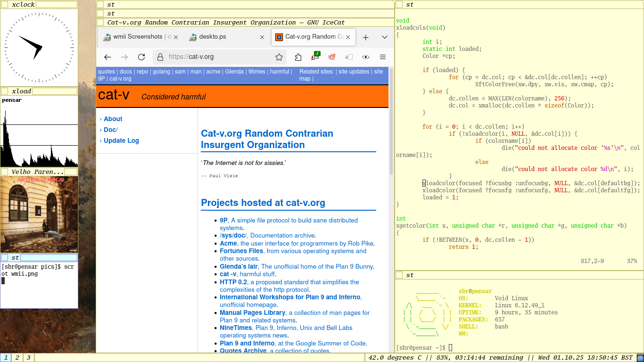Expand the list-all-tabs chevron
The image size is (644, 362).
(385, 37)
